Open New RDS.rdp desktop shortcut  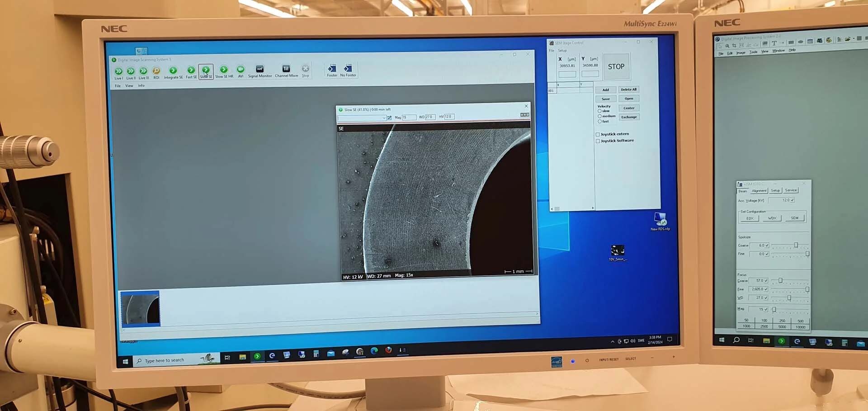(660, 221)
